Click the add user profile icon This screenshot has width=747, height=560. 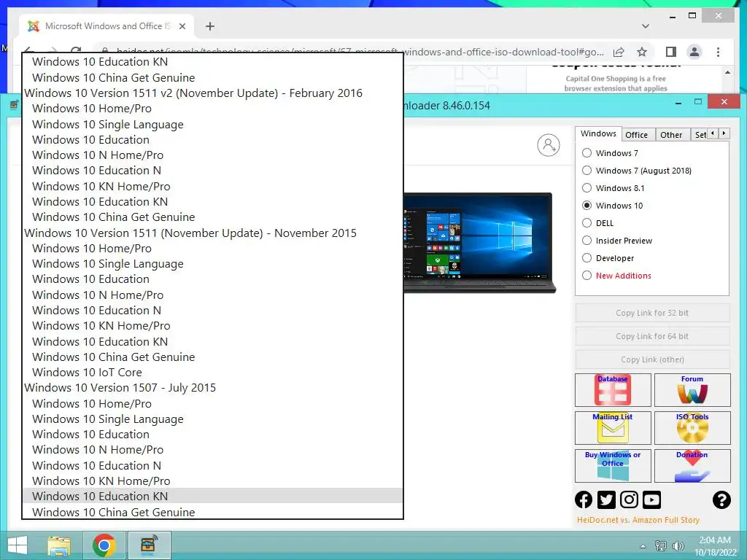coord(549,145)
